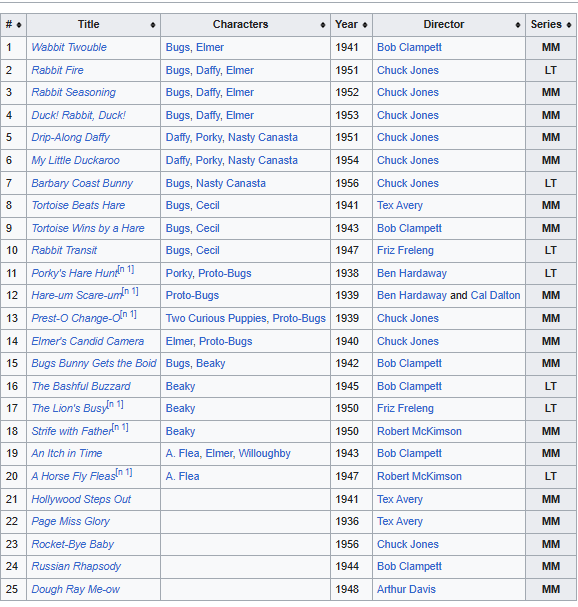Click the Willoughby character link
Image resolution: width=578 pixels, height=607 pixels.
click(x=264, y=453)
